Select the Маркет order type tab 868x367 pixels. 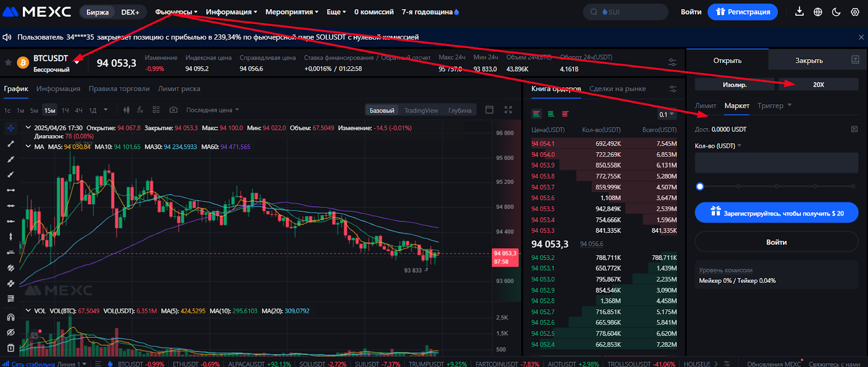737,106
